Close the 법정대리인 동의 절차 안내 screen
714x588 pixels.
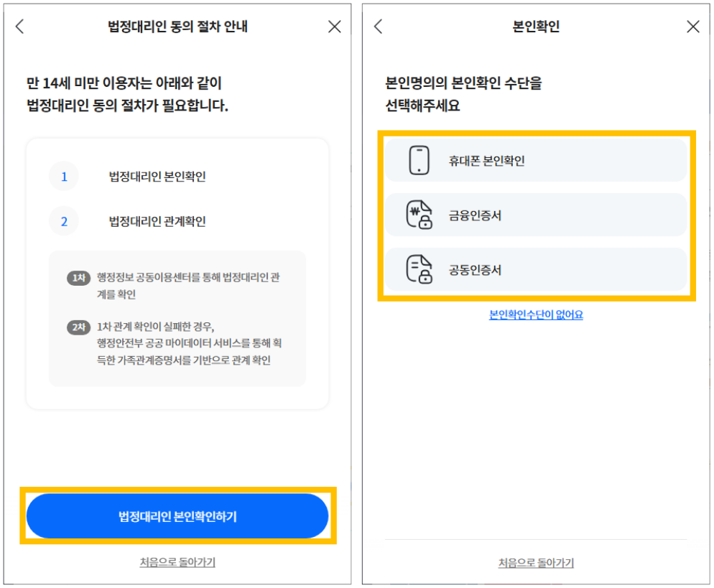click(x=334, y=27)
